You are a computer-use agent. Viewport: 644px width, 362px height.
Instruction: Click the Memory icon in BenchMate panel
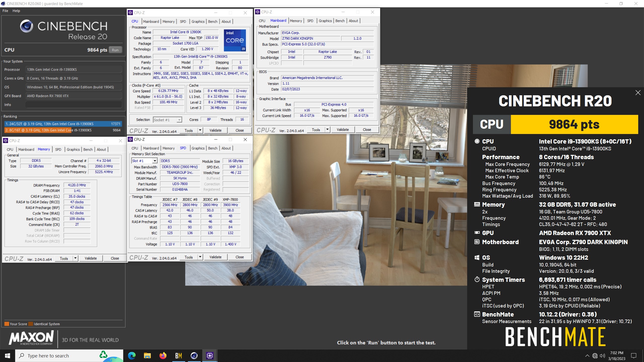point(477,204)
